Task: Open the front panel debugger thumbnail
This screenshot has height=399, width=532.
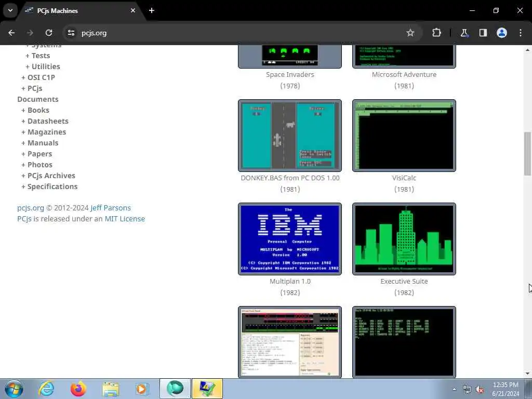Action: point(290,342)
